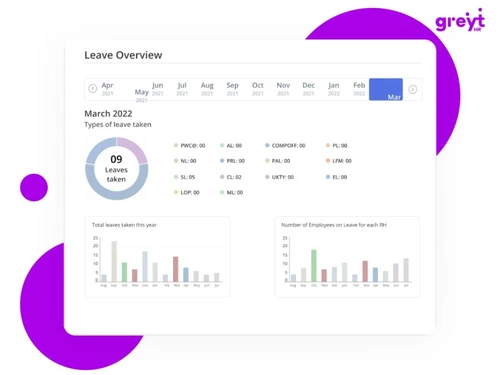Click Total leaves taken this year title

[124, 225]
